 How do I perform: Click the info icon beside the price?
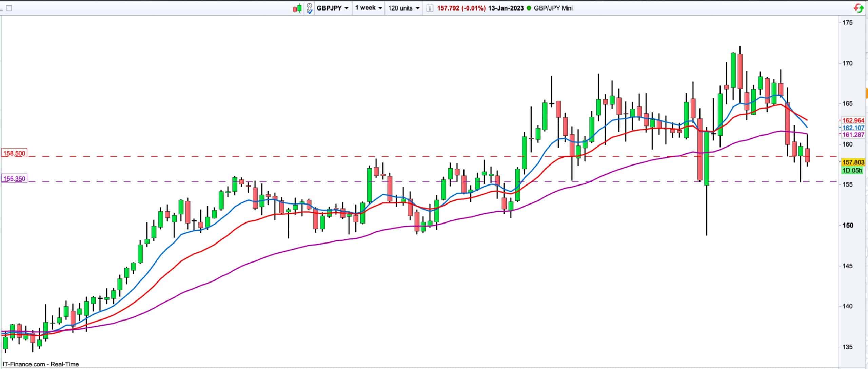click(430, 8)
